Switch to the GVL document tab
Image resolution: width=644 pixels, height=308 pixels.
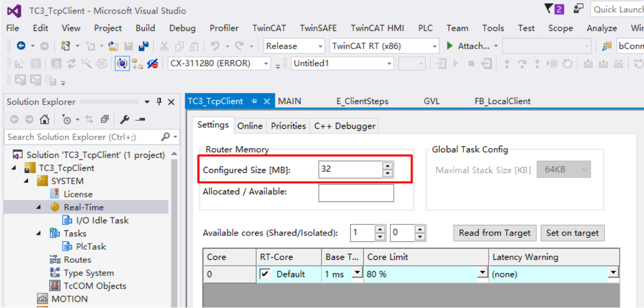431,101
